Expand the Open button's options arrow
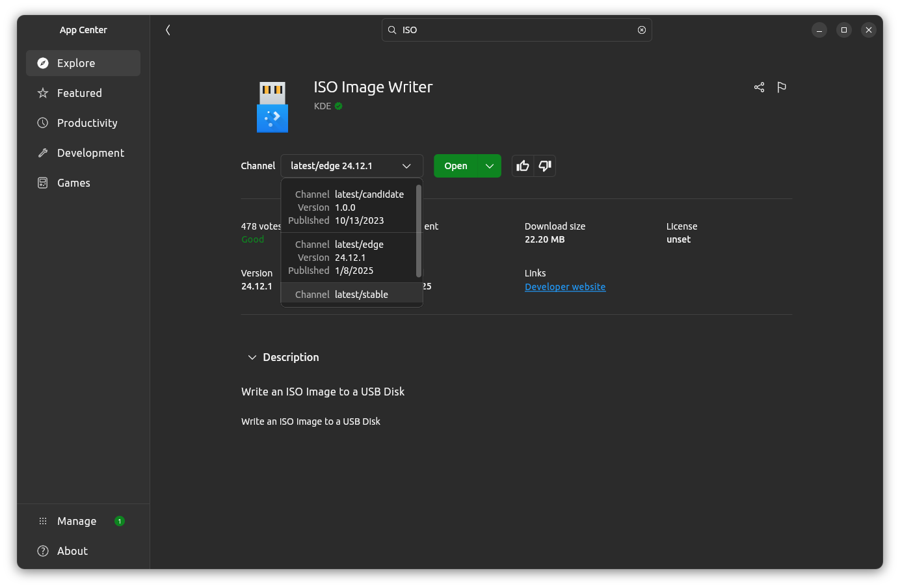The image size is (900, 588). pos(490,166)
